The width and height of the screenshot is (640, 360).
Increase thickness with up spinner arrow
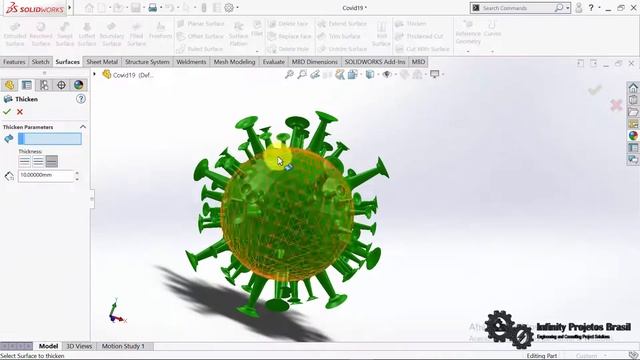coord(77,173)
